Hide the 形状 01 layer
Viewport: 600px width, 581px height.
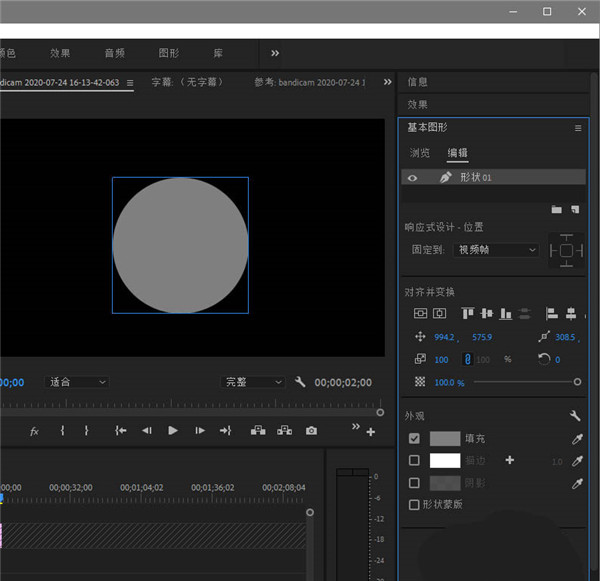click(411, 177)
